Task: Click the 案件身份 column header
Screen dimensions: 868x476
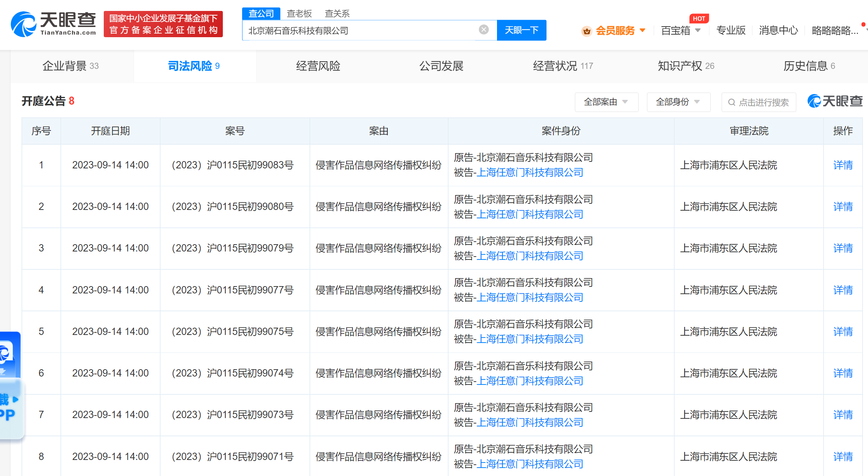Action: tap(561, 131)
